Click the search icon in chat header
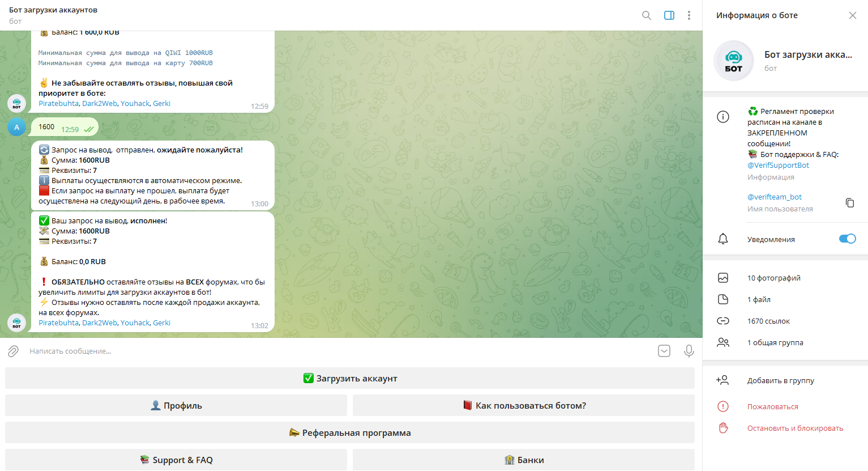Viewport: 868px width, 471px height. pyautogui.click(x=646, y=15)
